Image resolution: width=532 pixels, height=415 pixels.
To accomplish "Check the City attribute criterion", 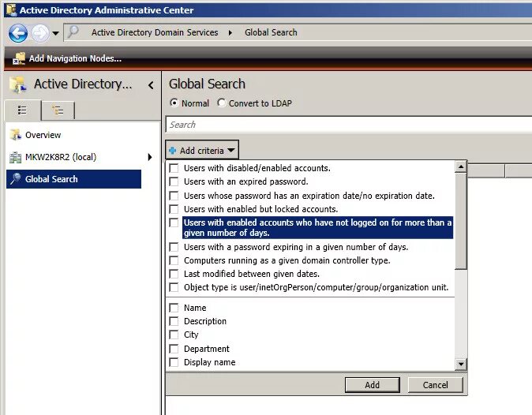I will pos(174,335).
